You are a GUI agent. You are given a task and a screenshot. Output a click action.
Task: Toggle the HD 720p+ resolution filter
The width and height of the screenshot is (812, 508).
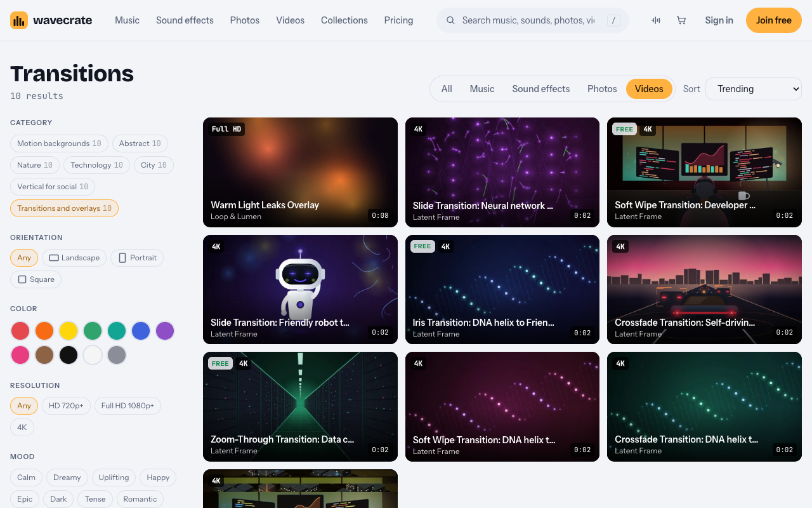(x=66, y=406)
